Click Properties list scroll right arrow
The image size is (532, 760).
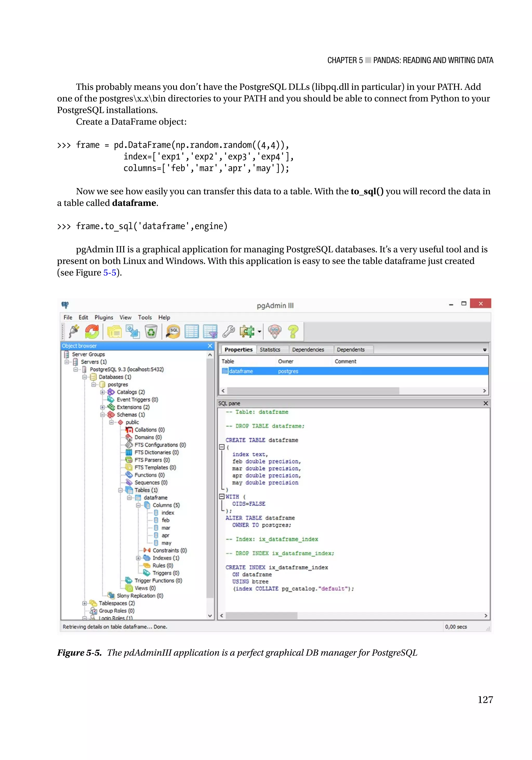click(485, 391)
